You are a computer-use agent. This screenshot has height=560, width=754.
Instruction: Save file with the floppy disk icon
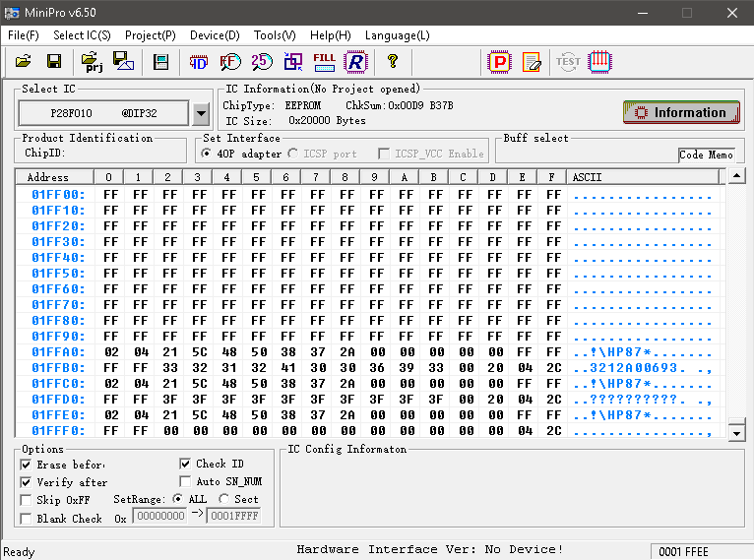pyautogui.click(x=54, y=62)
